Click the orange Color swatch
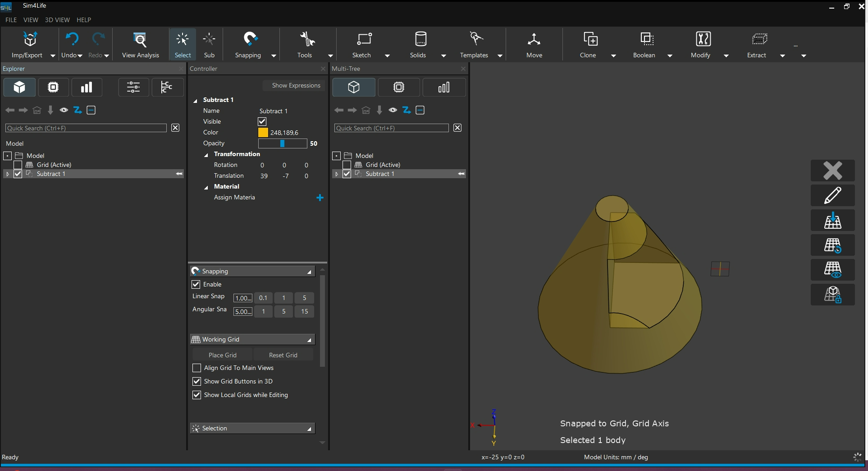 tap(263, 133)
